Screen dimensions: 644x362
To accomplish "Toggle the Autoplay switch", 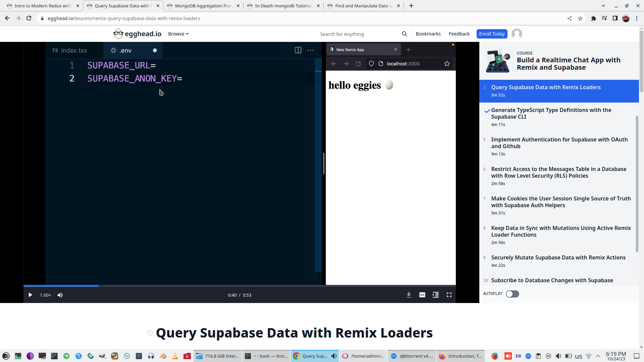I will [x=512, y=294].
